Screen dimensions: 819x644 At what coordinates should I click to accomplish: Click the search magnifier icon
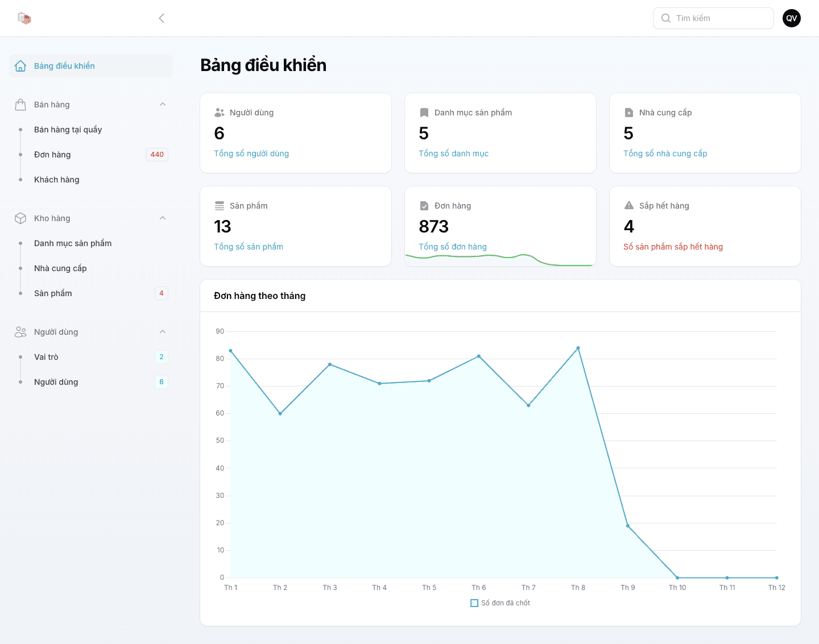pos(666,18)
